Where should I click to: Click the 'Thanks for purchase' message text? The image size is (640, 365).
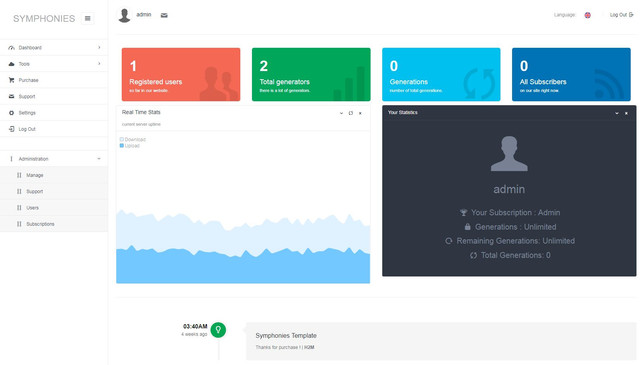[285, 347]
